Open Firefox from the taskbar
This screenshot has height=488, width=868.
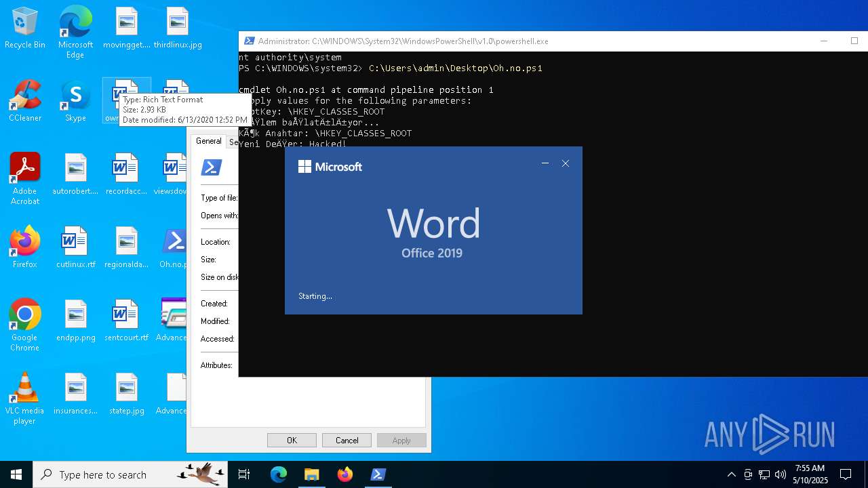point(344,474)
